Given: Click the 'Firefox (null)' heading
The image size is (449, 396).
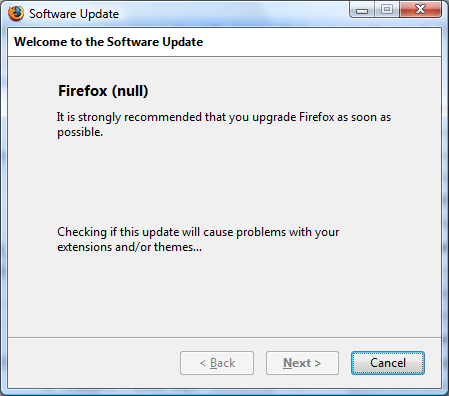Looking at the screenshot, I should (103, 91).
